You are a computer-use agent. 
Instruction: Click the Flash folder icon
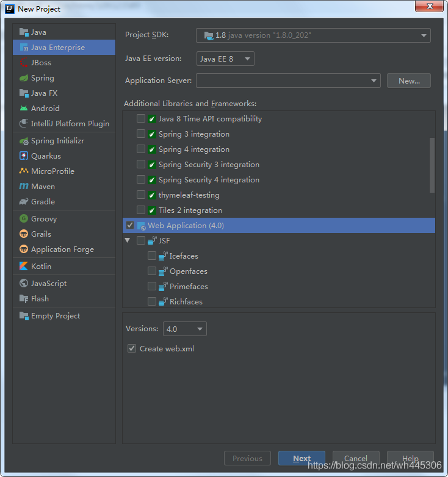click(x=24, y=299)
